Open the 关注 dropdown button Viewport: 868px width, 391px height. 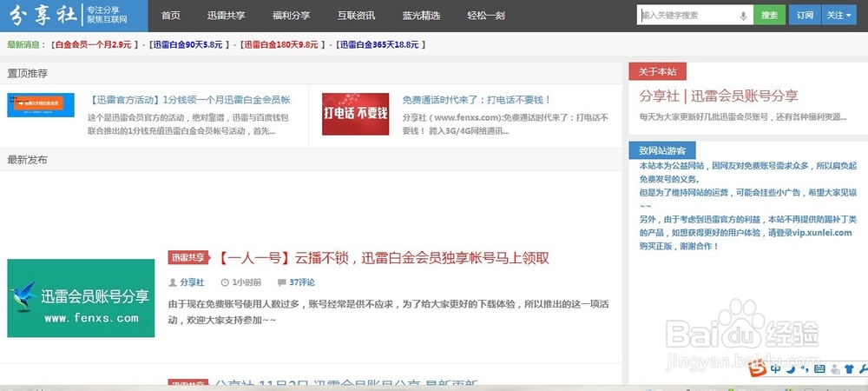coord(839,16)
